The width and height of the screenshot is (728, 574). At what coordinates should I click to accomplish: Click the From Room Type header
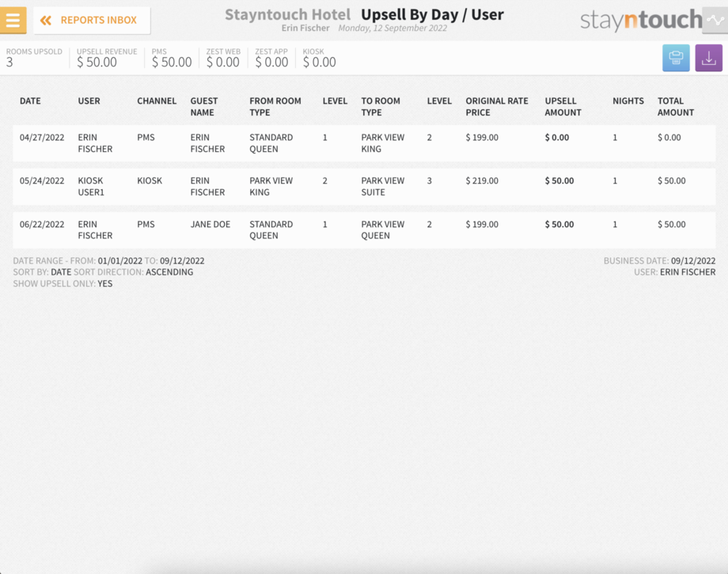pos(275,106)
